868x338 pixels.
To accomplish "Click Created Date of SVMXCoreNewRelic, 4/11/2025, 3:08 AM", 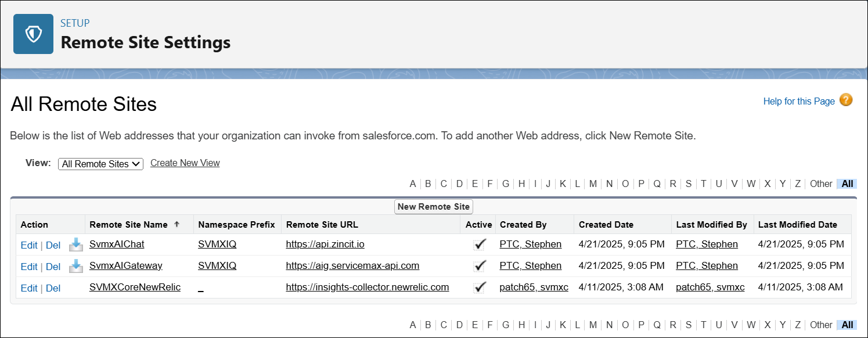I will (x=621, y=287).
